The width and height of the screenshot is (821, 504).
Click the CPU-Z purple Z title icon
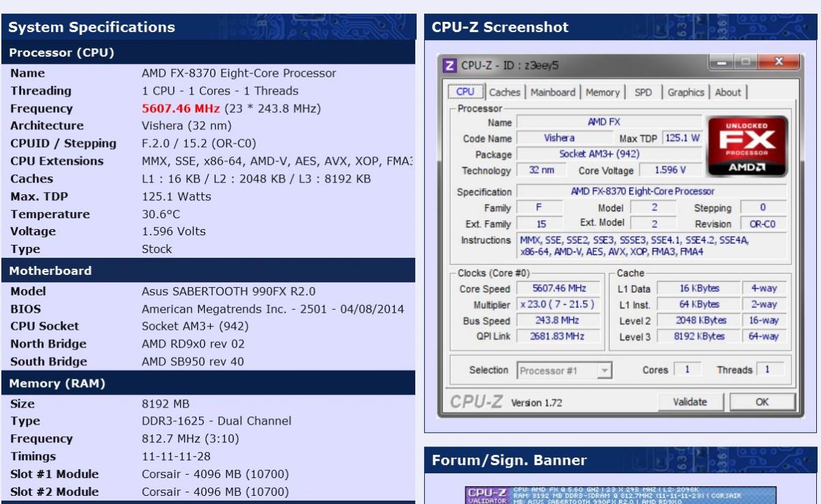click(x=449, y=66)
